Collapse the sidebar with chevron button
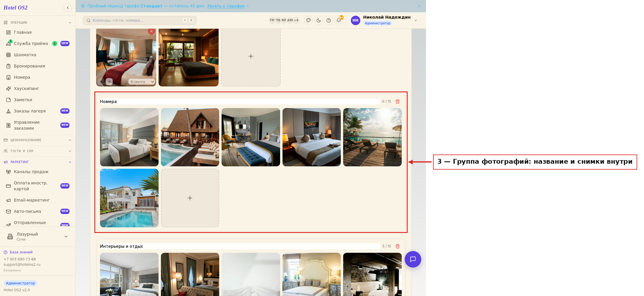644x296 pixels. click(x=68, y=8)
